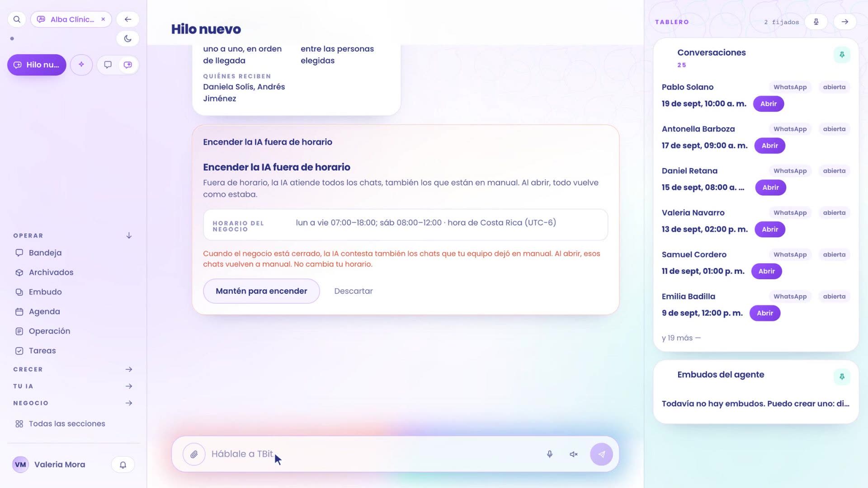Focus the Háblale a TBit input
Image resolution: width=868 pixels, height=488 pixels.
(373, 454)
